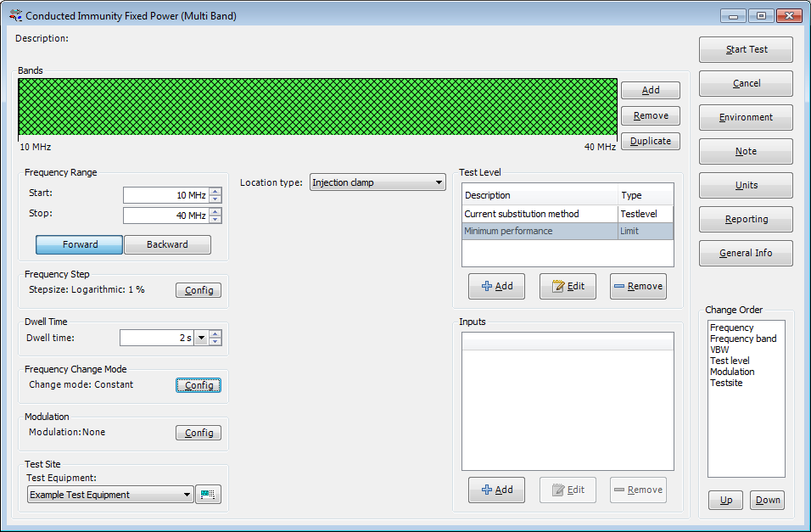Move selected Change Order item Up

(x=725, y=500)
